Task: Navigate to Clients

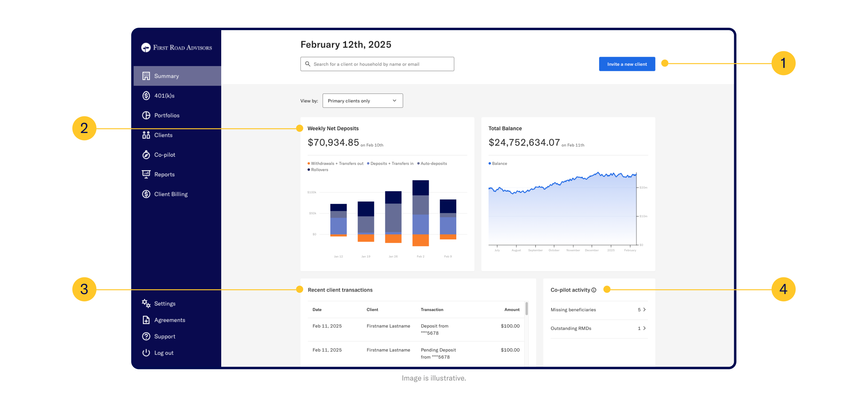Action: 177,135
